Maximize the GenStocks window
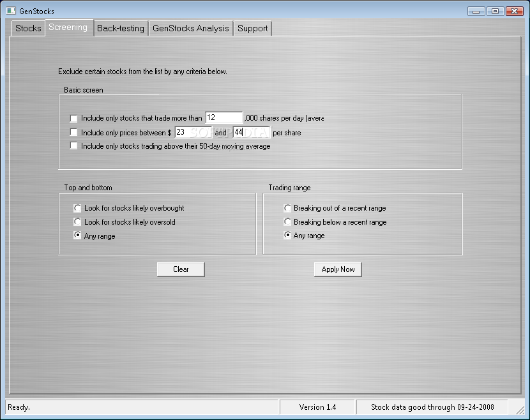Viewport: 530px width, 420px height. pyautogui.click(x=495, y=11)
